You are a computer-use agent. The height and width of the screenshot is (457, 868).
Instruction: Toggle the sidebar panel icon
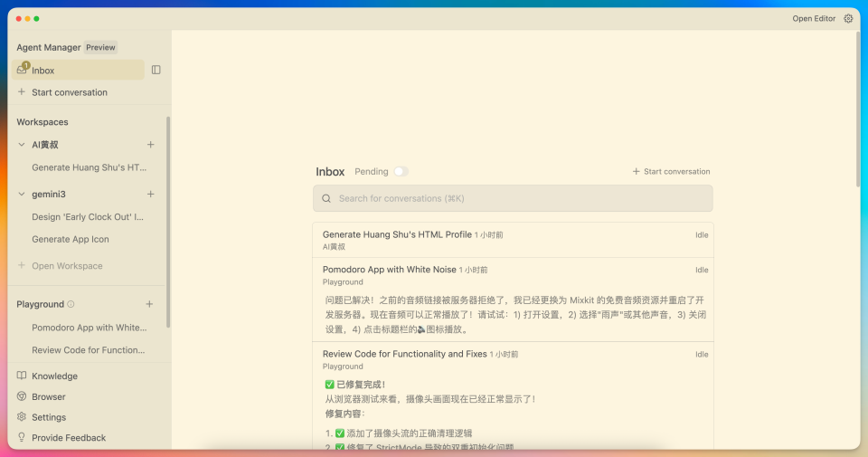click(x=156, y=70)
